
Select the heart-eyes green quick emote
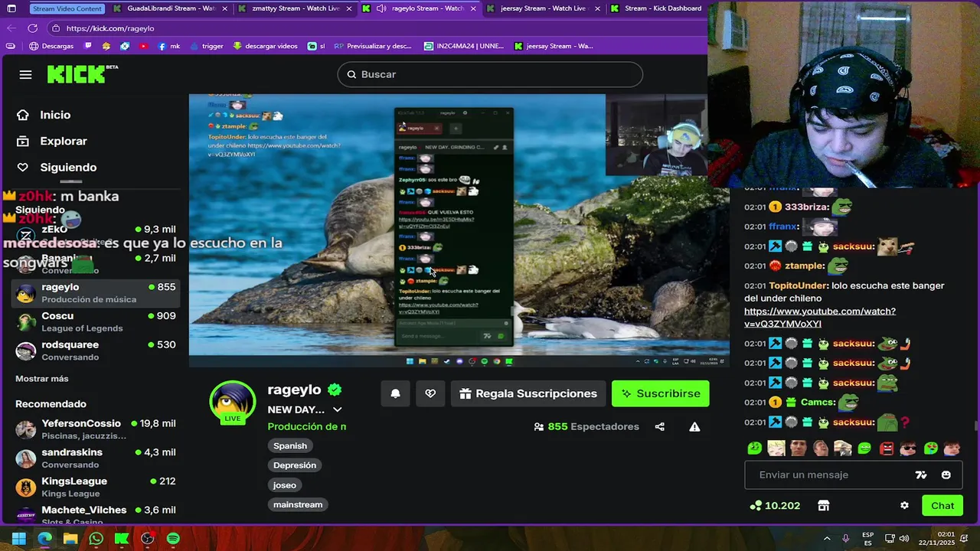coord(931,448)
